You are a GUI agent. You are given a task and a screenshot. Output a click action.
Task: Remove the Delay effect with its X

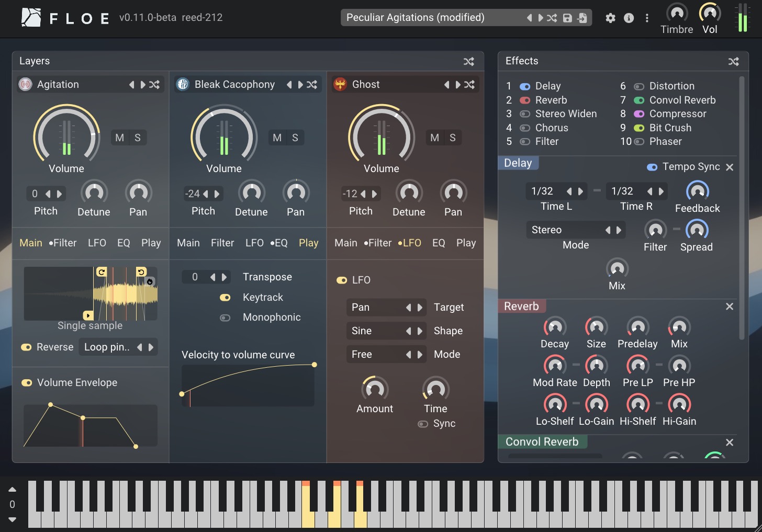pos(730,167)
